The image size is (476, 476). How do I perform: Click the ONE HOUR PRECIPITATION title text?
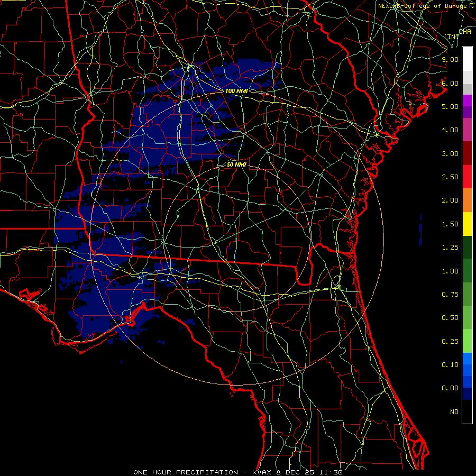186,472
